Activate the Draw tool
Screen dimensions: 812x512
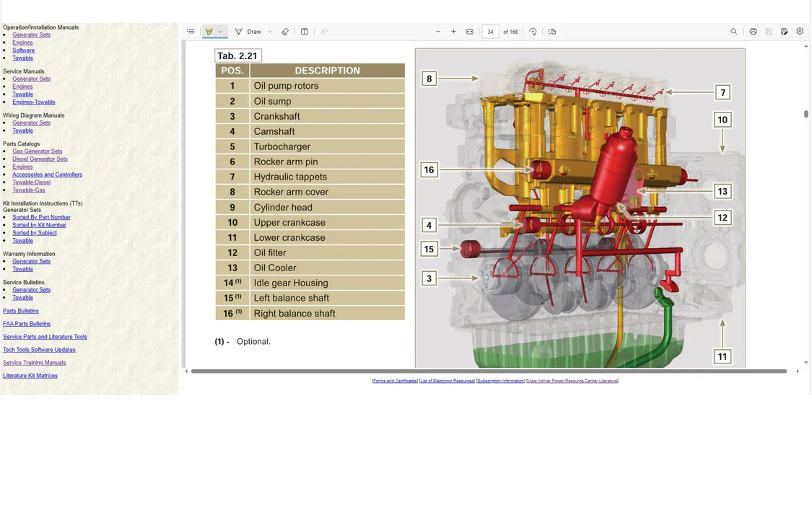point(248,32)
